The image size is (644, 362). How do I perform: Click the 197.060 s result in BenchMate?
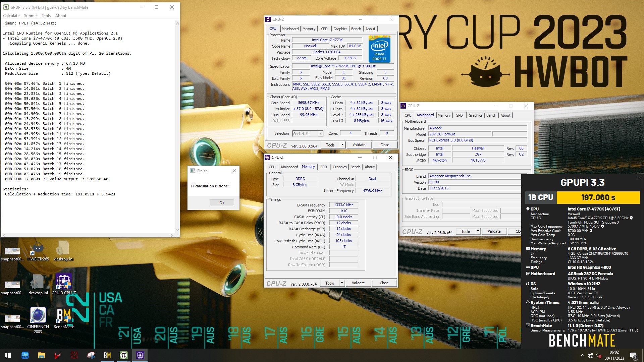(598, 197)
